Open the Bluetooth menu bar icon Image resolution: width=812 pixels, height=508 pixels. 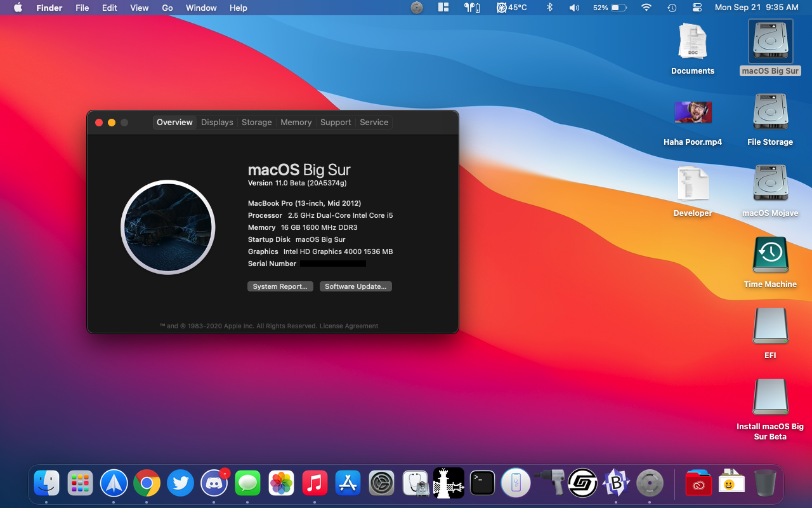point(550,8)
